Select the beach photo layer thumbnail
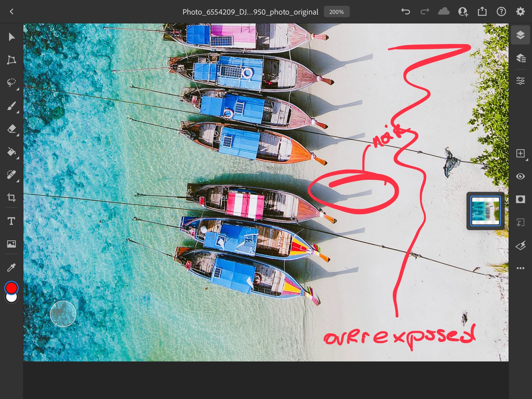The height and width of the screenshot is (399, 532). tap(485, 211)
